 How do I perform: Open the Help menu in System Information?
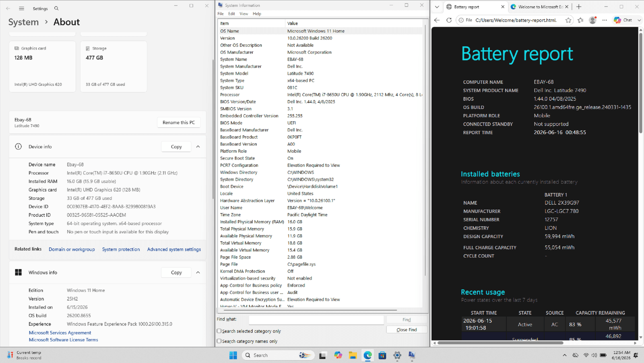257,14
